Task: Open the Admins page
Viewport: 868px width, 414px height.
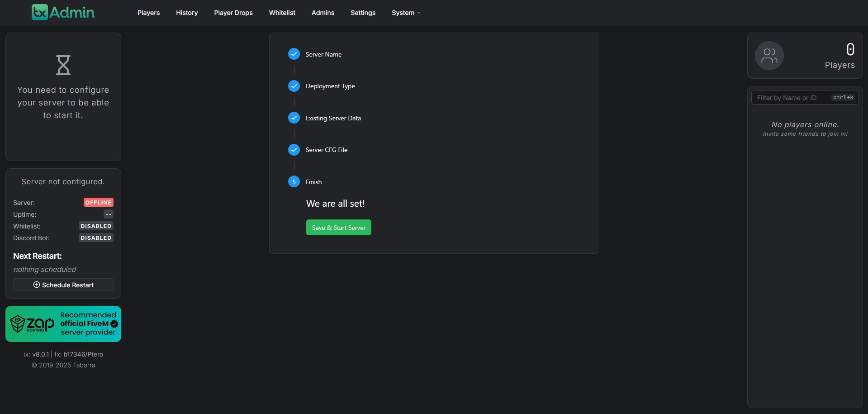Action: [x=323, y=13]
